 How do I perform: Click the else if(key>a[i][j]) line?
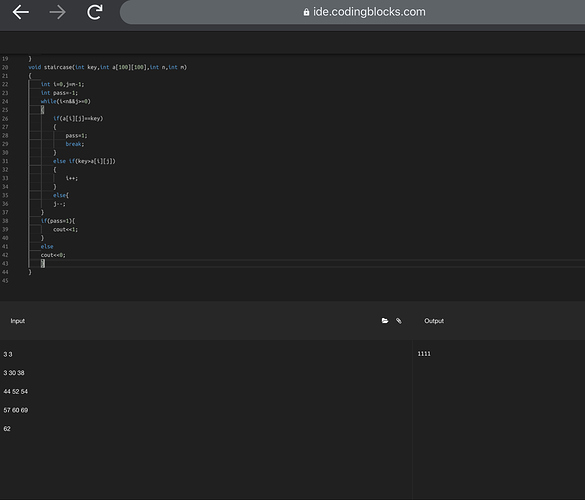pos(84,161)
